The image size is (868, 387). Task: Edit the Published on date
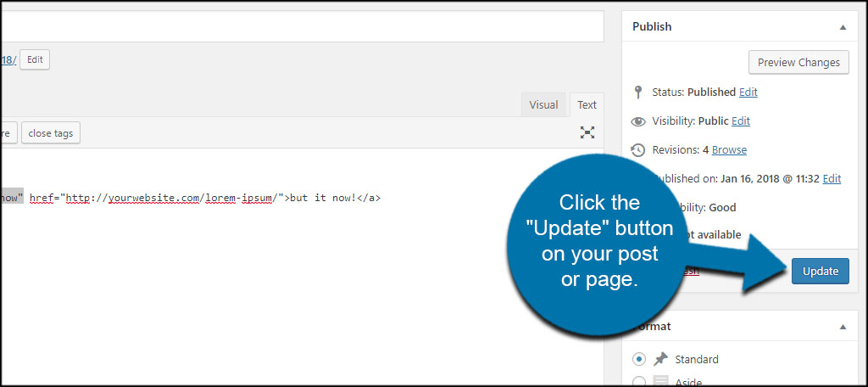pos(832,178)
